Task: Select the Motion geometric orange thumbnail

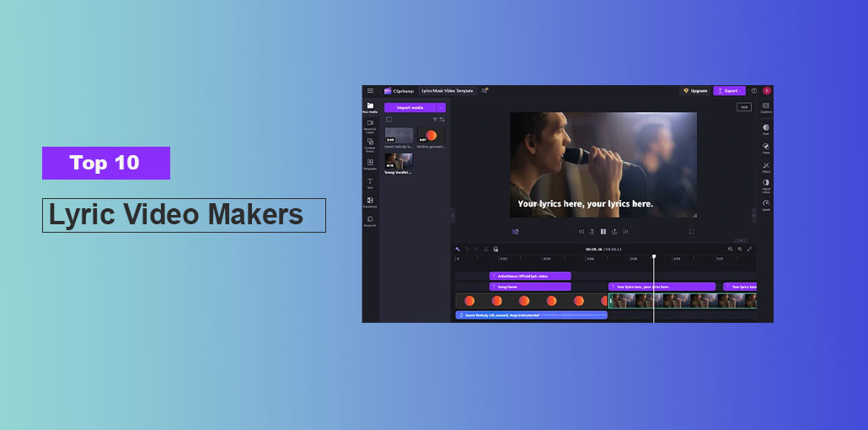Action: click(x=431, y=136)
